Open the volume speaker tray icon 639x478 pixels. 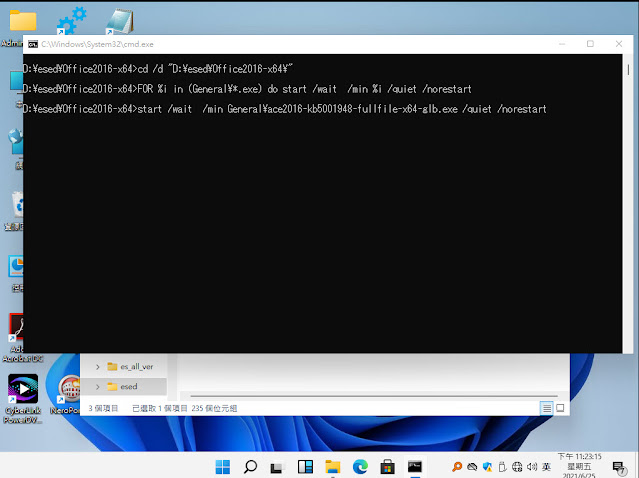click(532, 467)
